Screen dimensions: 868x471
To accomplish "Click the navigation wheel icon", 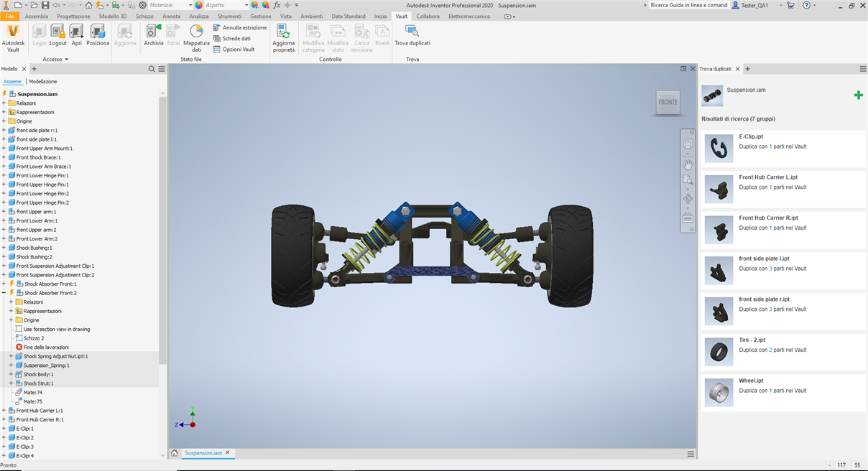I will tap(688, 144).
